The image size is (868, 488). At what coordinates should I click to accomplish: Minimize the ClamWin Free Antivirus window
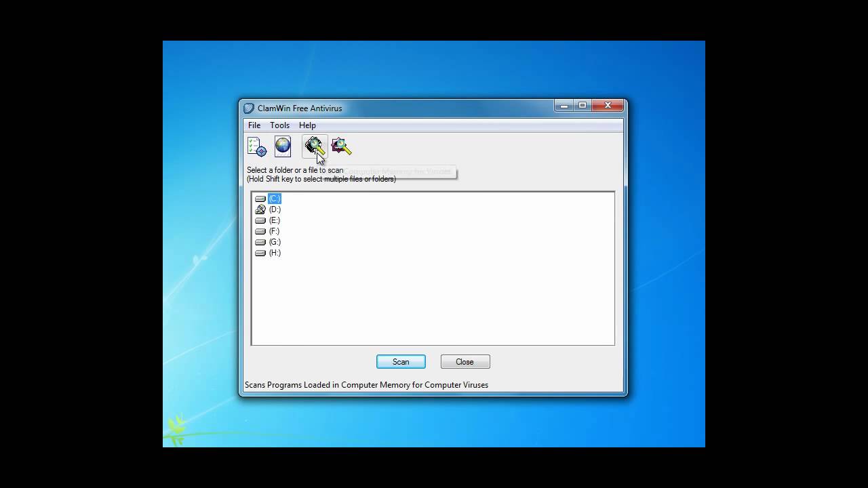click(564, 106)
